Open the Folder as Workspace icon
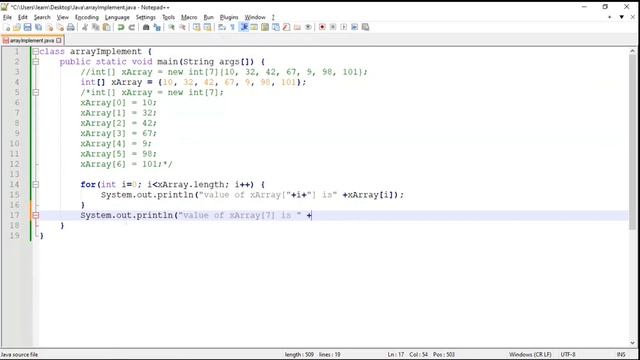 pos(297,27)
